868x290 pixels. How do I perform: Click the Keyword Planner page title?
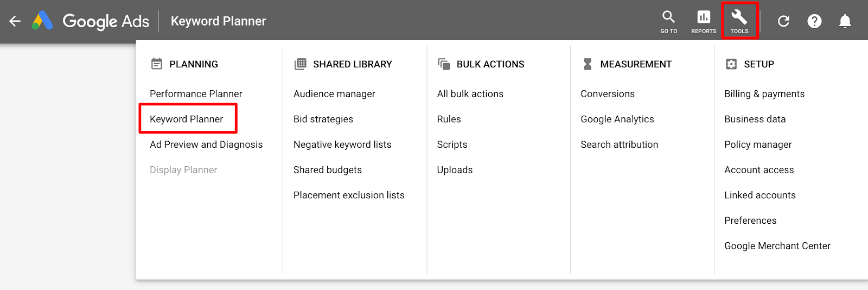pos(219,21)
